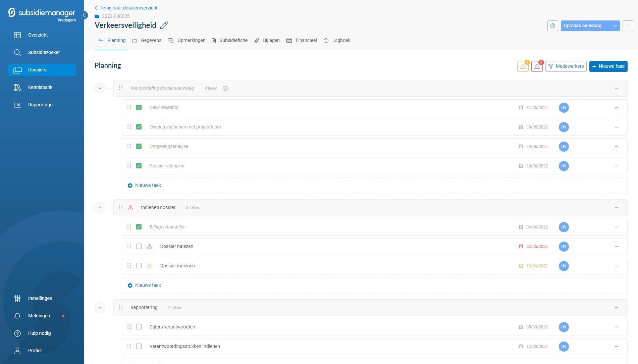The image size is (638, 364).
Task: Click the 13/06/2022 date of Dossier indienen
Action: coord(537,266)
